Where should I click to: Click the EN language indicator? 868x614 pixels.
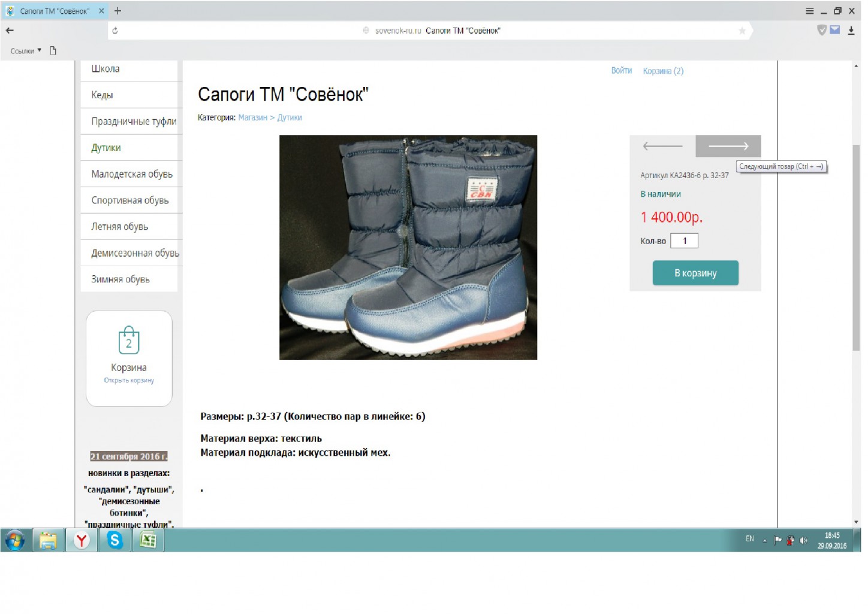[750, 539]
